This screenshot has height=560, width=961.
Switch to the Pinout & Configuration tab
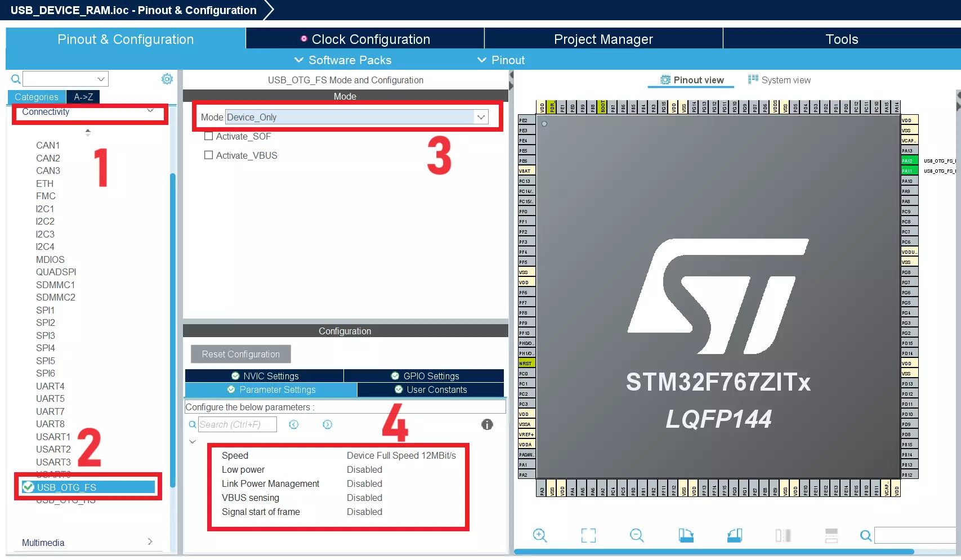(126, 39)
